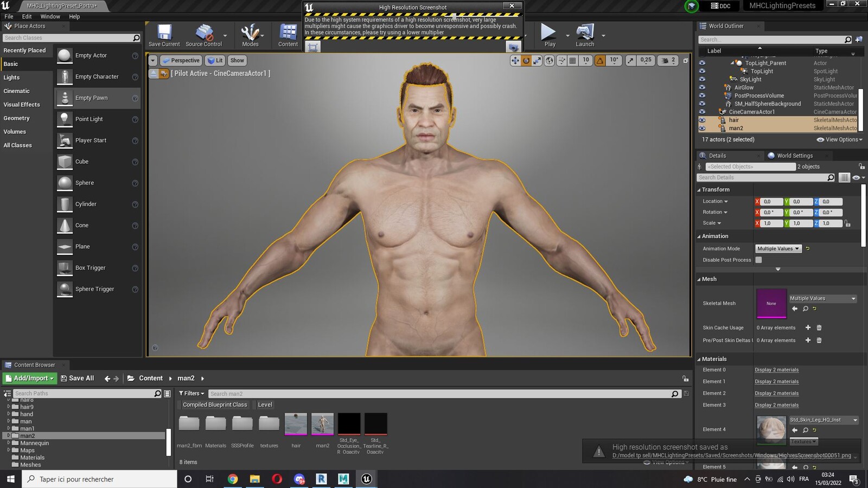The width and height of the screenshot is (868, 488).
Task: Open Chrome from the Windows taskbar
Action: coord(233,479)
